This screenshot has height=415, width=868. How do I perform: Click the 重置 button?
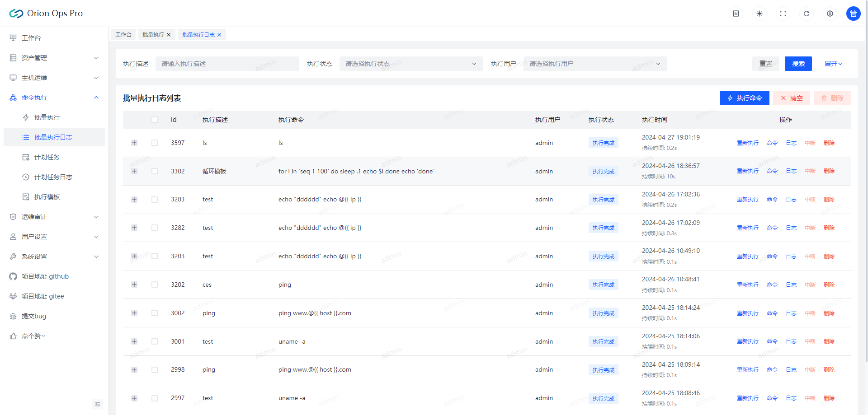point(766,64)
